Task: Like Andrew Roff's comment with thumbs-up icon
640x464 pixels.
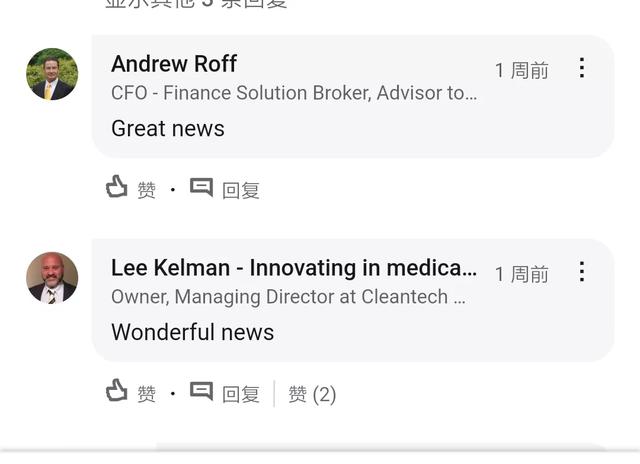Action: point(117,187)
